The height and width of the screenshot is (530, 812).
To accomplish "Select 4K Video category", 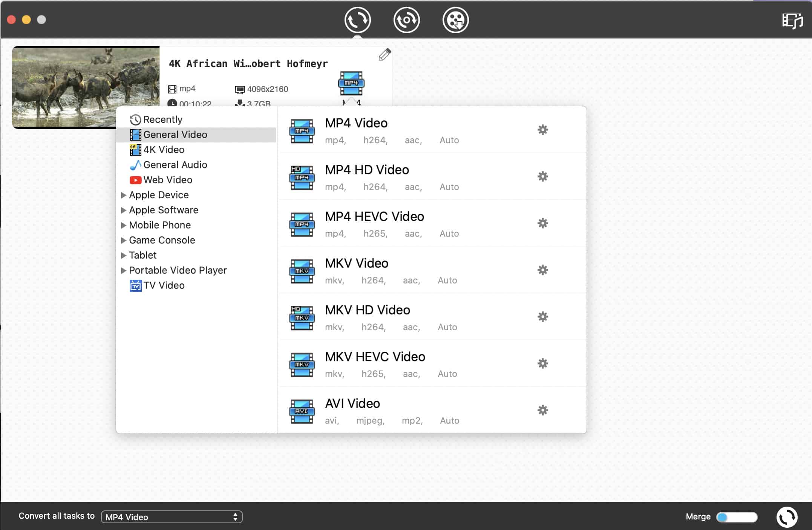I will [x=164, y=150].
